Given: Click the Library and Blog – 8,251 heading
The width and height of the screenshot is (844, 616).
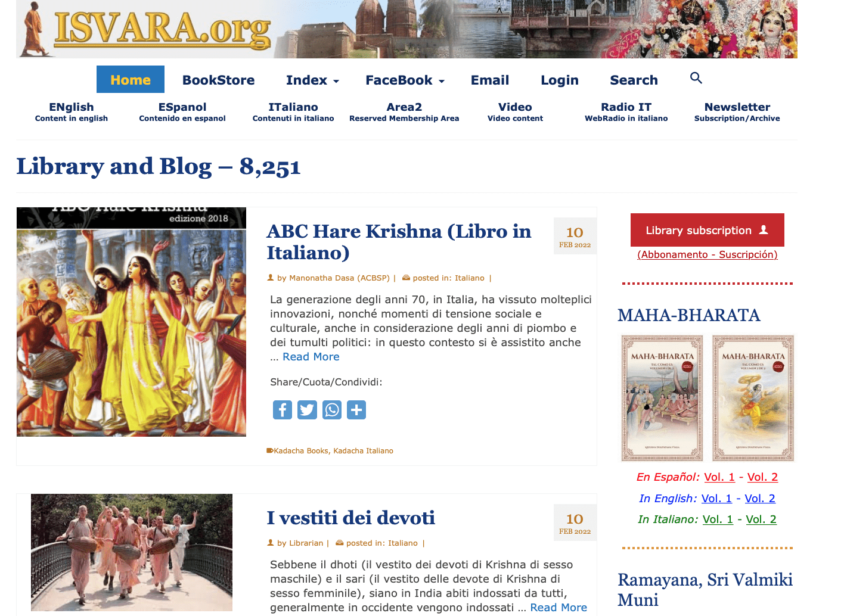Looking at the screenshot, I should click(159, 166).
